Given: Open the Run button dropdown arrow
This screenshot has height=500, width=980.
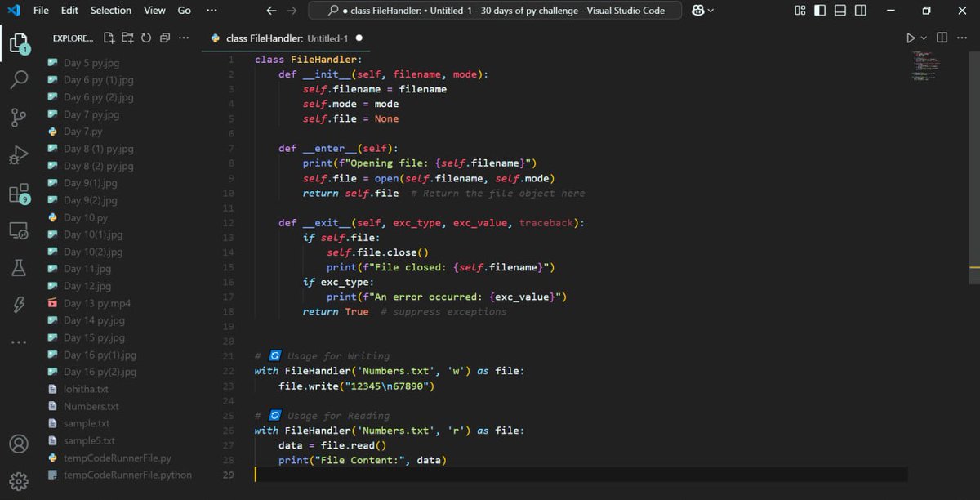Looking at the screenshot, I should click(924, 38).
